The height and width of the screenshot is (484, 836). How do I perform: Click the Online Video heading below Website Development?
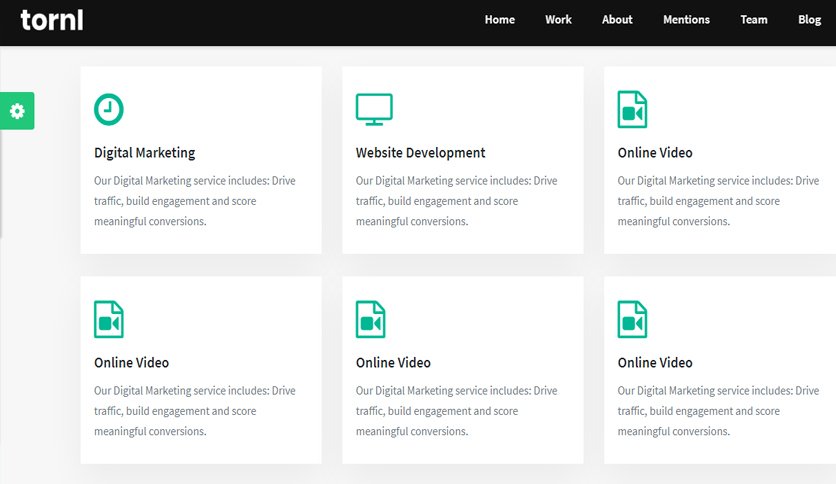click(x=393, y=363)
